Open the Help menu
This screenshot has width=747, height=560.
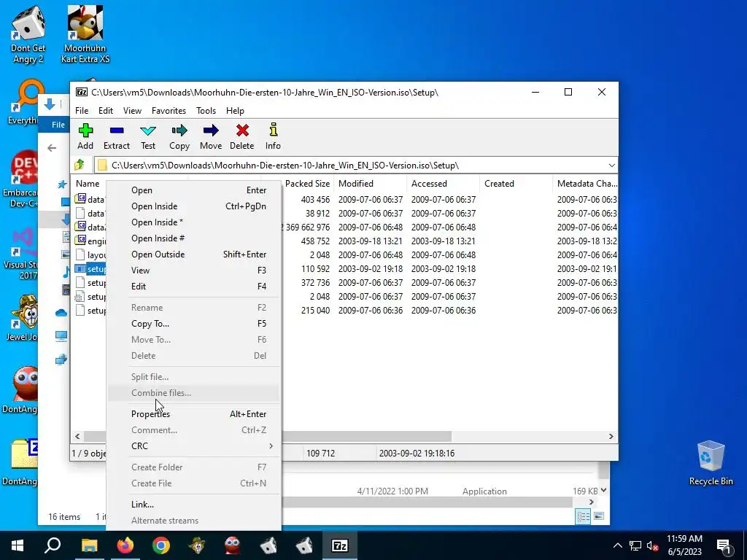click(x=235, y=111)
